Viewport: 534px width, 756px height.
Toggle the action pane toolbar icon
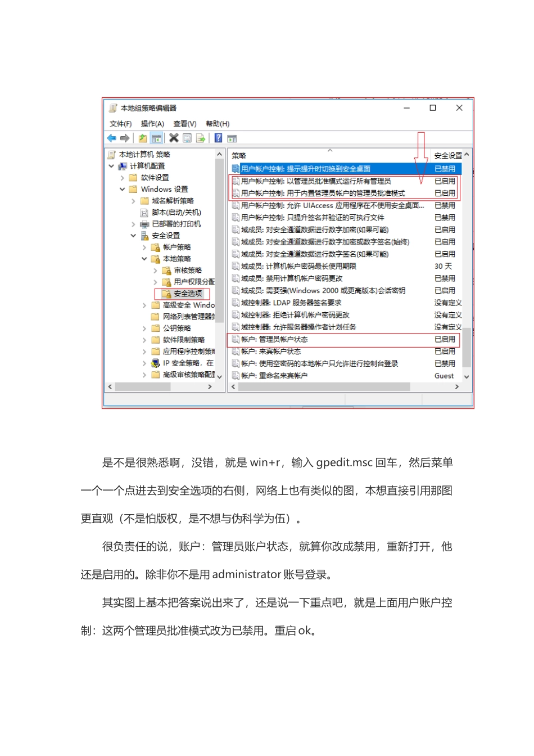pyautogui.click(x=232, y=138)
